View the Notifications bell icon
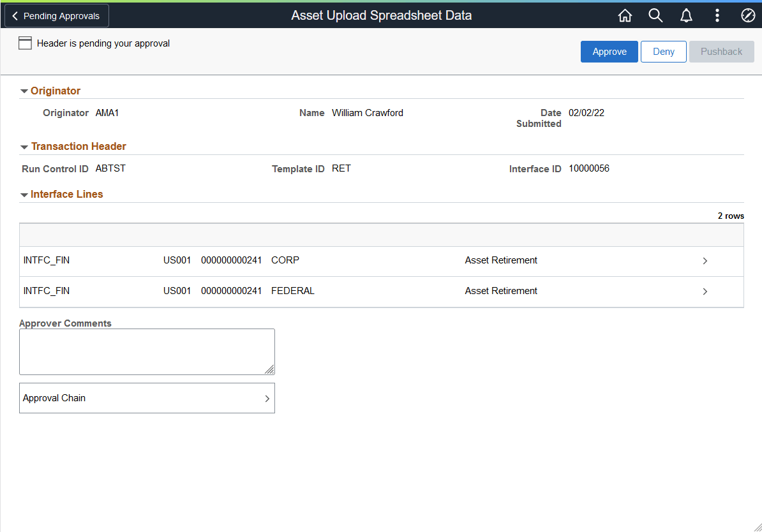This screenshot has width=762, height=532. click(x=686, y=15)
